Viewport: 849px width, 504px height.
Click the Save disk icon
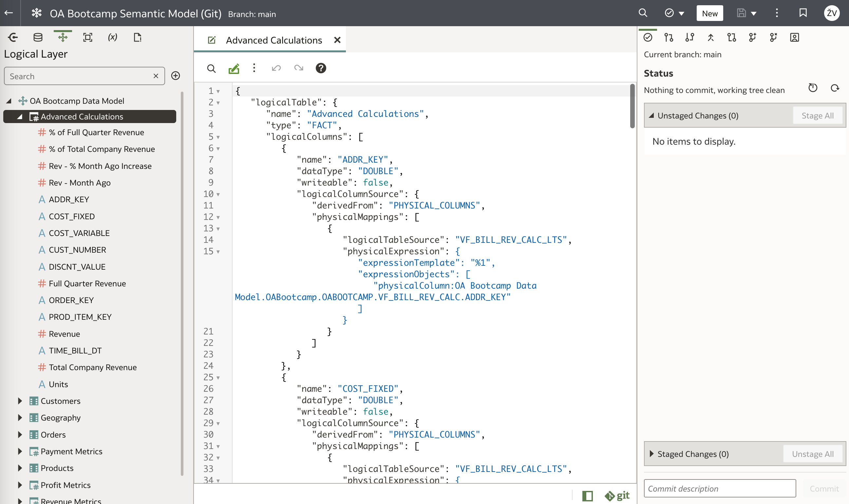click(x=741, y=13)
